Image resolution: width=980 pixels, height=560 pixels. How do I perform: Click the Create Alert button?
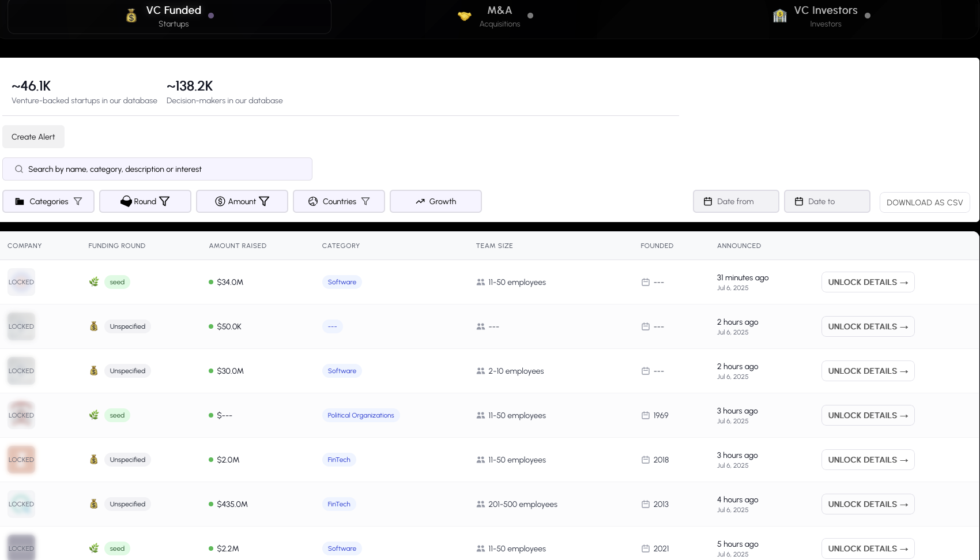coord(33,137)
